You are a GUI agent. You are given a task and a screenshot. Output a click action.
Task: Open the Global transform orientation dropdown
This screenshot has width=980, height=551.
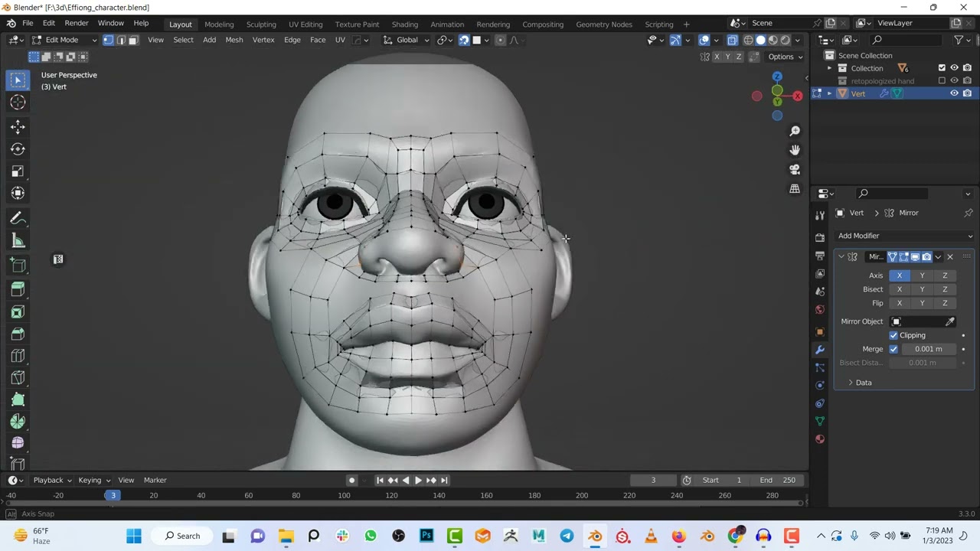406,40
